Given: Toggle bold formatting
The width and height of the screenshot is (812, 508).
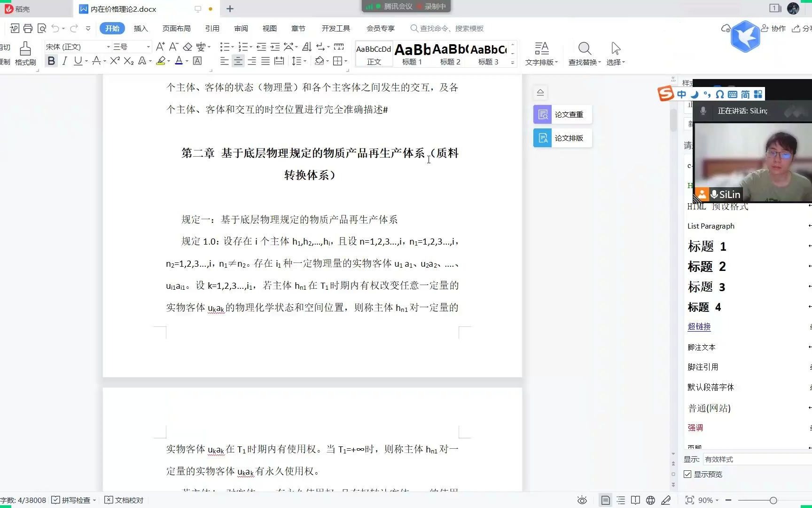Looking at the screenshot, I should coord(51,61).
